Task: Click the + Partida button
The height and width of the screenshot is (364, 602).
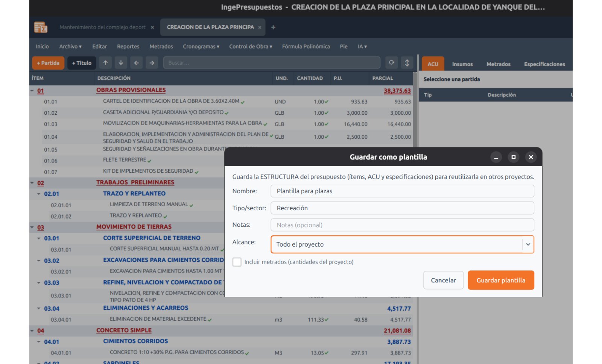Action: coord(48,63)
